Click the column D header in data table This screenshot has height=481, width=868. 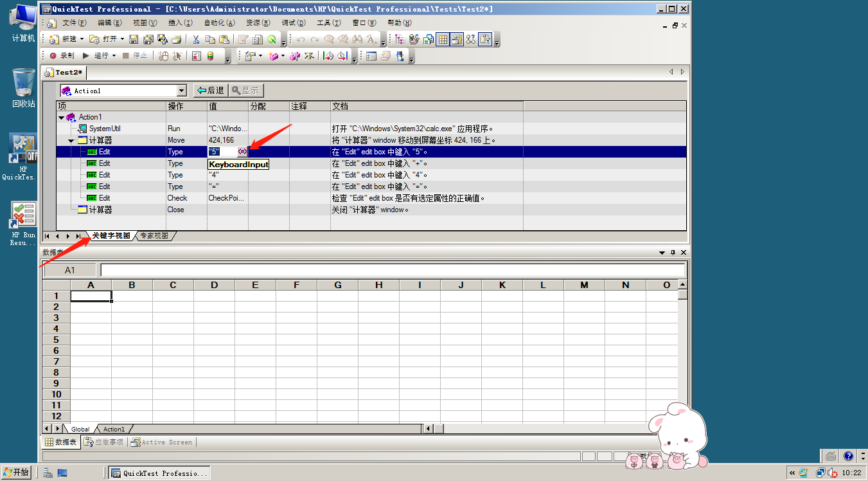tap(214, 285)
